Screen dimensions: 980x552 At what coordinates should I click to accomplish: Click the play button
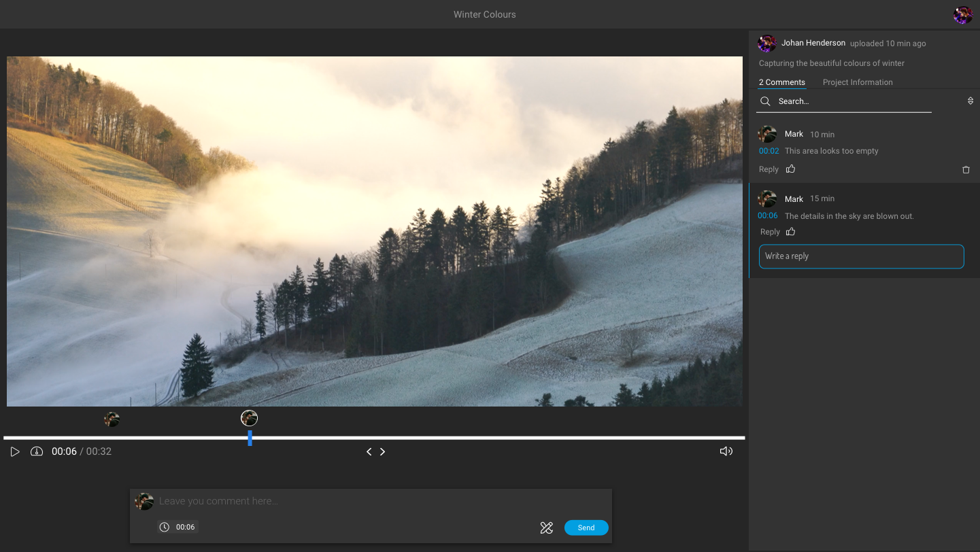[15, 451]
